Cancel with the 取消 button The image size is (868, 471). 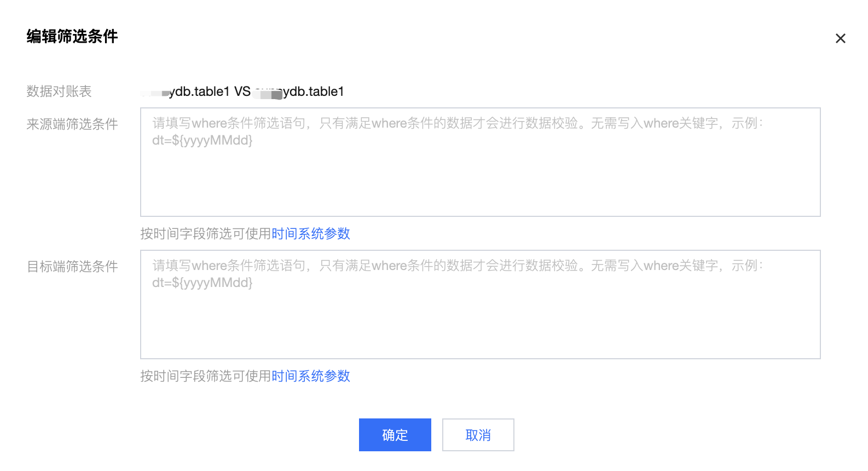tap(478, 435)
